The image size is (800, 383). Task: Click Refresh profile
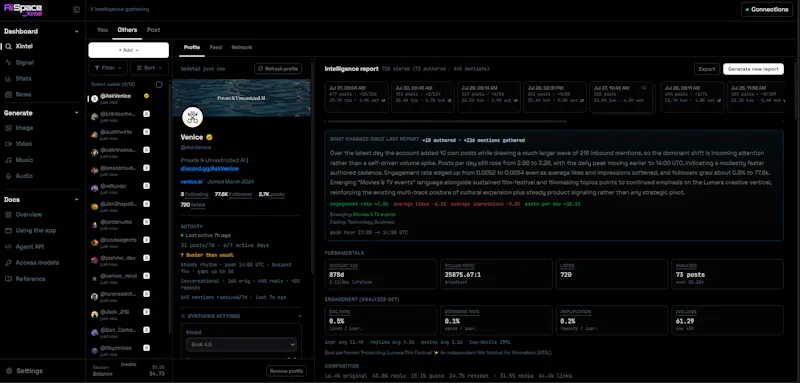[278, 69]
